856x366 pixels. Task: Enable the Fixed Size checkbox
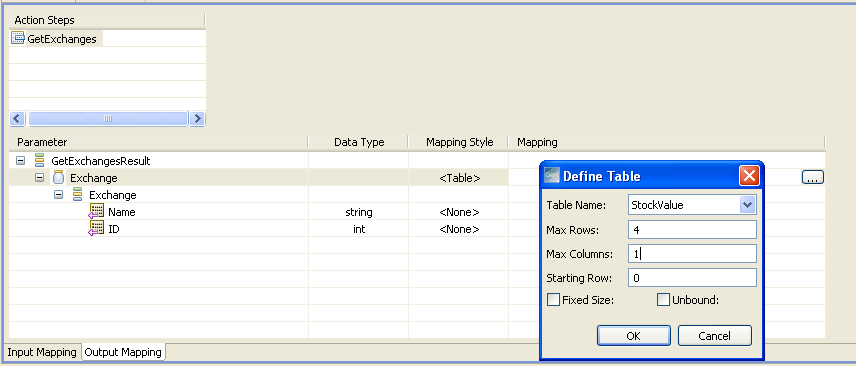click(x=554, y=299)
